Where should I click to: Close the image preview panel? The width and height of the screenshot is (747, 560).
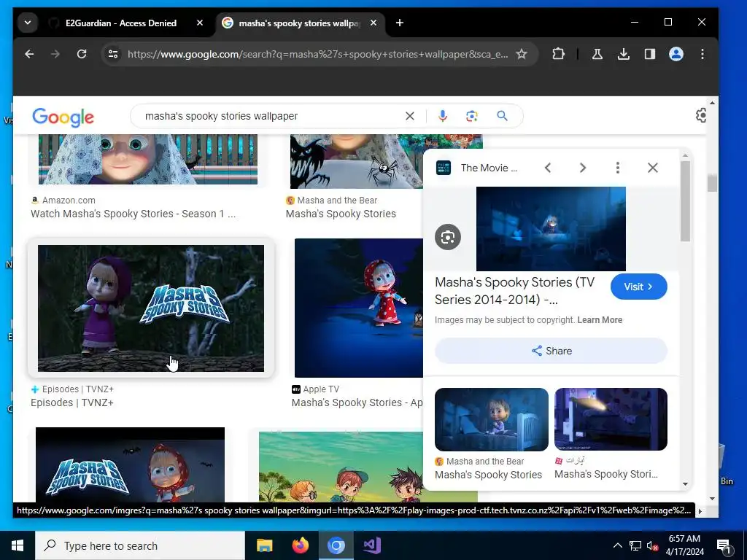[653, 168]
